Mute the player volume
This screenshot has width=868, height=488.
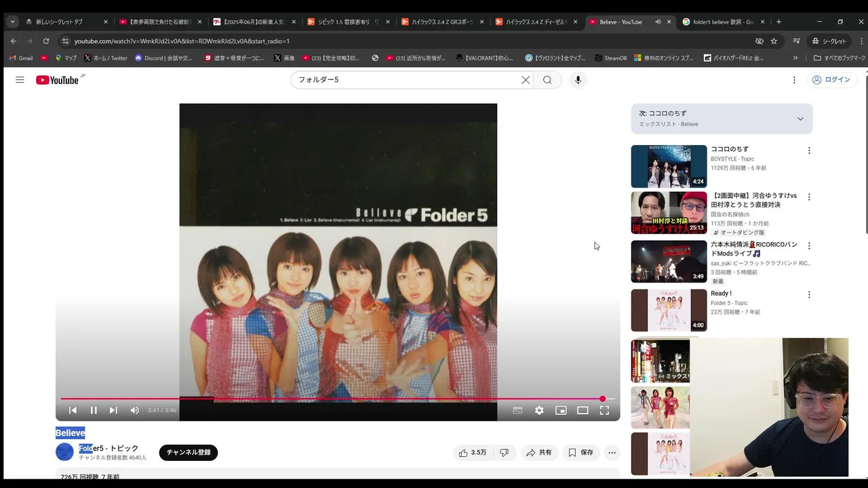point(134,410)
